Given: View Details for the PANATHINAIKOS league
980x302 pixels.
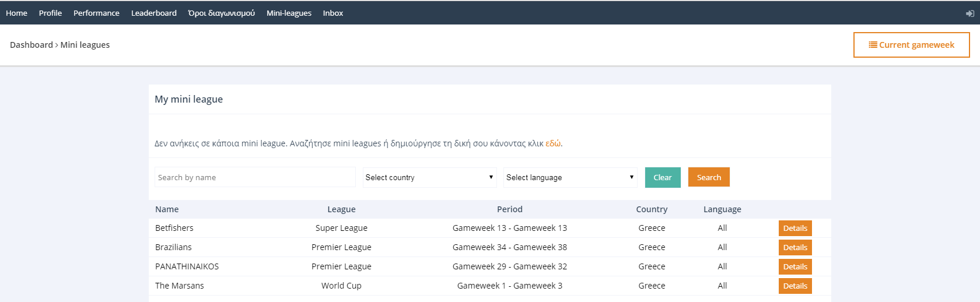Looking at the screenshot, I should tap(794, 266).
